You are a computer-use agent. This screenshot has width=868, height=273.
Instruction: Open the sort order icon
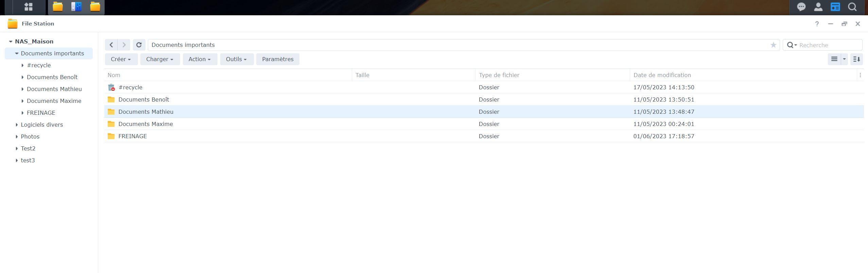[x=856, y=59]
